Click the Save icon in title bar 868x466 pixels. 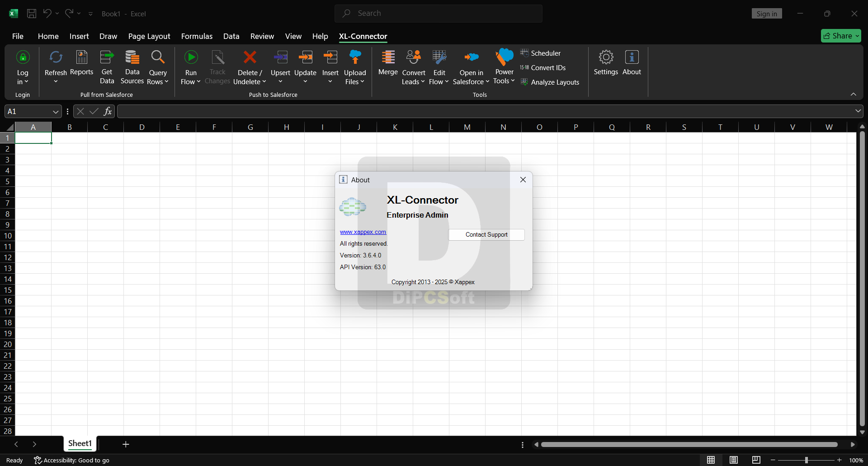point(32,14)
